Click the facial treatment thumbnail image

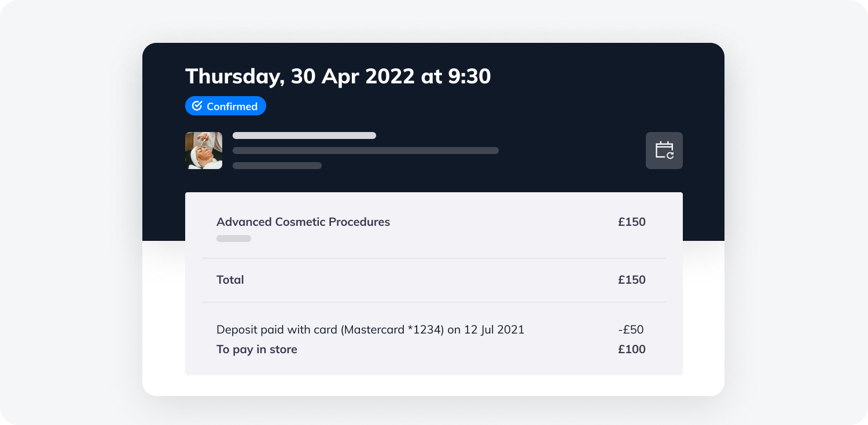(x=203, y=150)
